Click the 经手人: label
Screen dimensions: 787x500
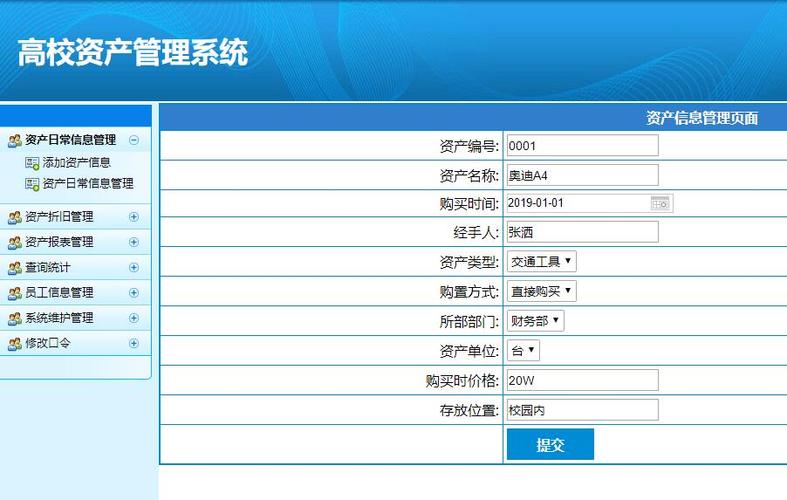point(476,232)
